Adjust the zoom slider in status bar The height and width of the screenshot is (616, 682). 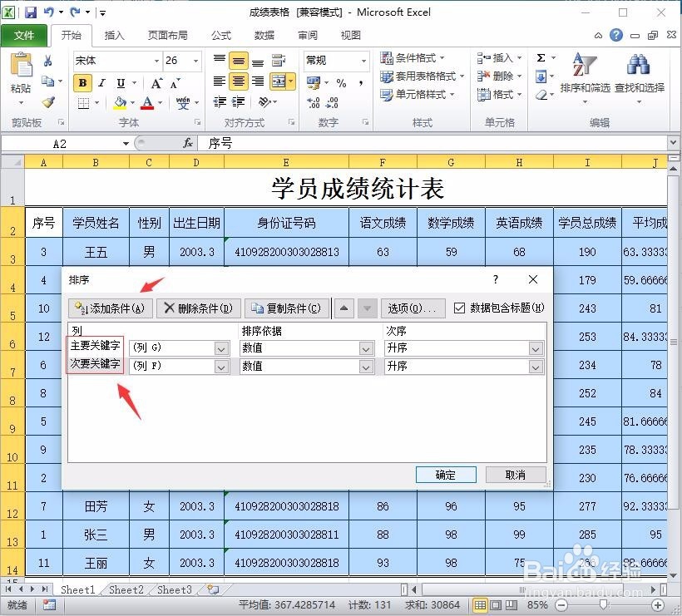point(603,604)
